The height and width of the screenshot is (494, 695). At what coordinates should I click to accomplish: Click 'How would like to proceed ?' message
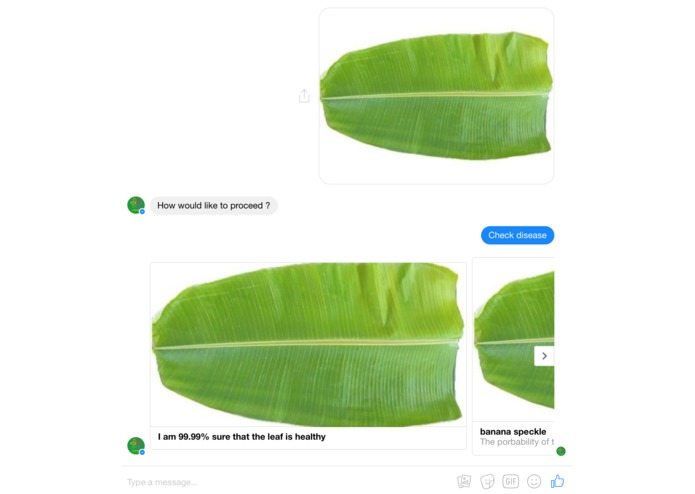coord(214,206)
